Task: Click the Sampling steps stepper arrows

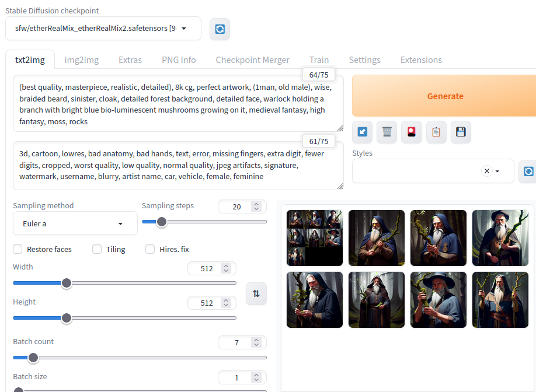Action: (x=256, y=206)
